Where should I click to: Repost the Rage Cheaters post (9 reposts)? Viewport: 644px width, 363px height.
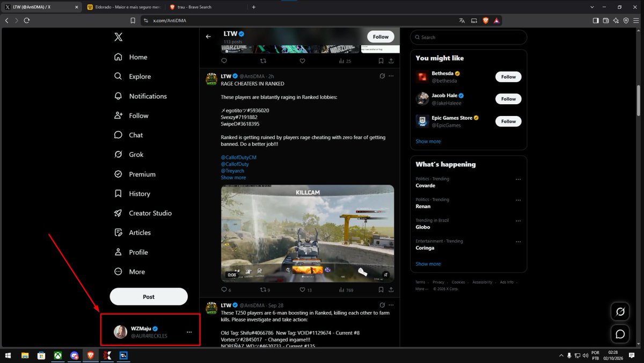point(264,289)
